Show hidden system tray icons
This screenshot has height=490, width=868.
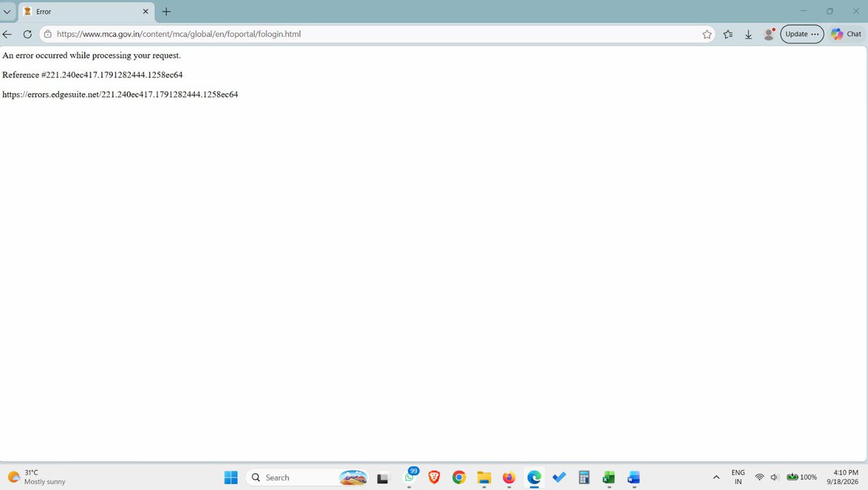pos(716,477)
